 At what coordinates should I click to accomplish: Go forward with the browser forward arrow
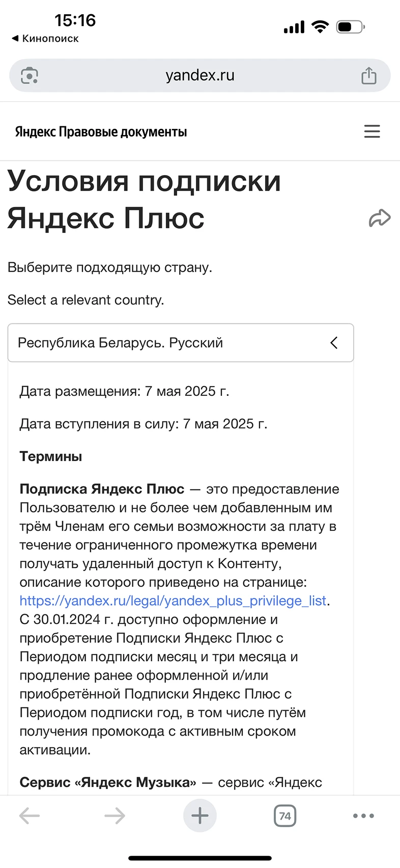(115, 816)
